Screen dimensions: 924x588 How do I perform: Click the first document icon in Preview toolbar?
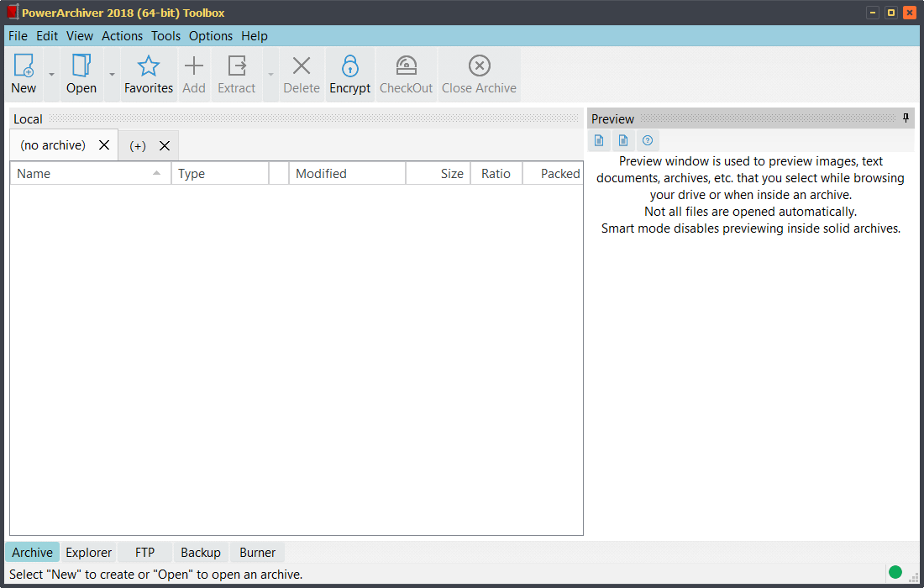pyautogui.click(x=599, y=140)
